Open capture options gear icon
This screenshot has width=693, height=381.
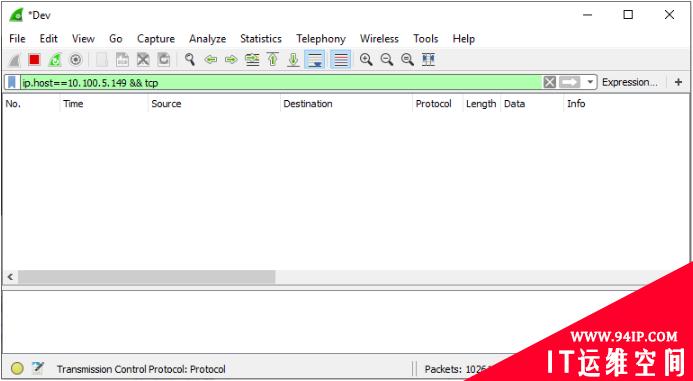(76, 59)
